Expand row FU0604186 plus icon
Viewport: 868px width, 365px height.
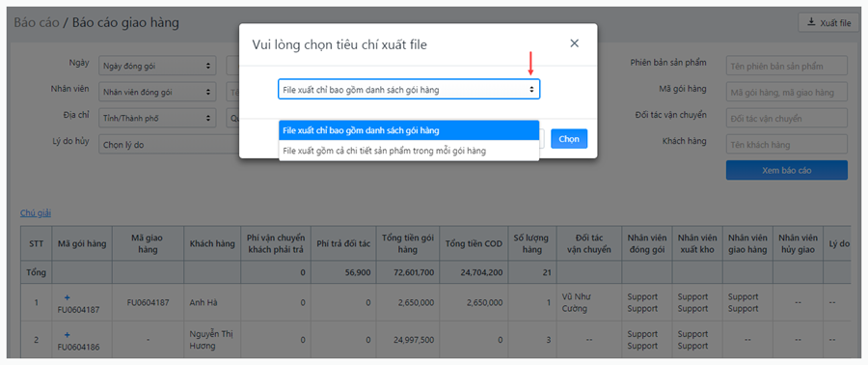[x=67, y=334]
